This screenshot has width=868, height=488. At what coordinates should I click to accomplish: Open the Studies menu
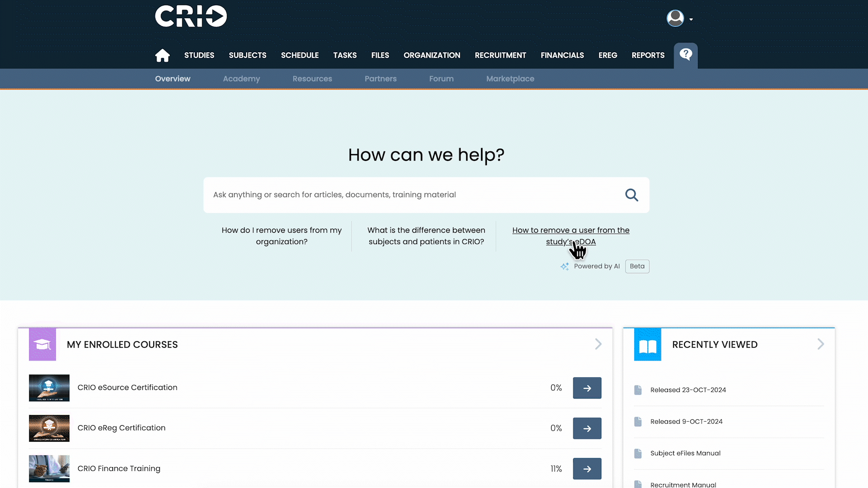pos(199,55)
